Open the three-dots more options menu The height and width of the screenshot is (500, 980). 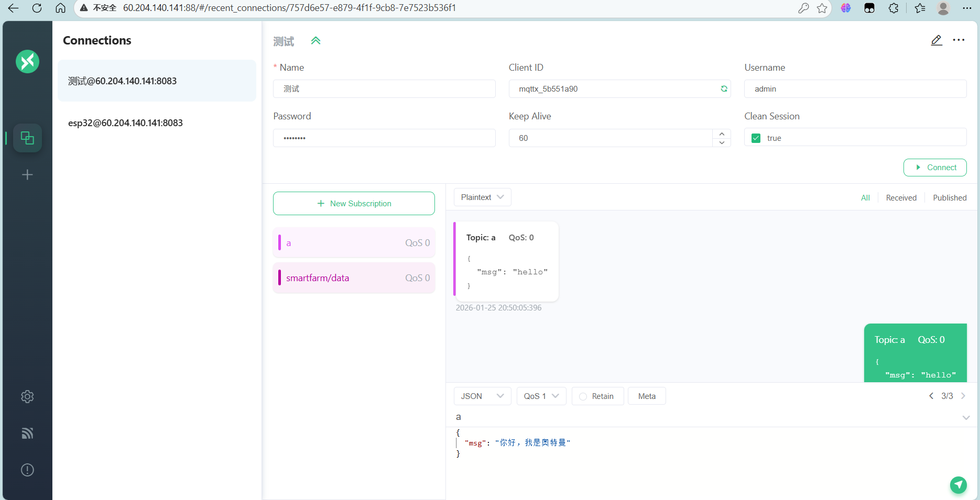pyautogui.click(x=959, y=40)
